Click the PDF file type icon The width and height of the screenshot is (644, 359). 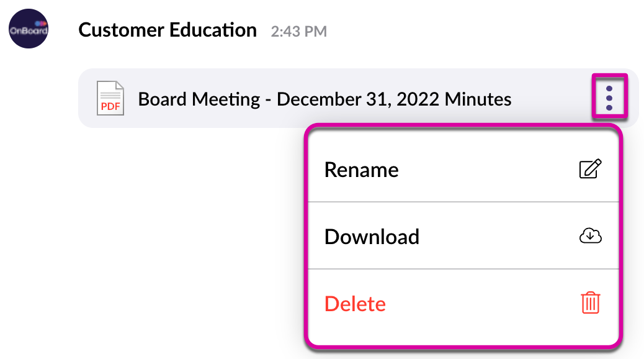tap(110, 98)
